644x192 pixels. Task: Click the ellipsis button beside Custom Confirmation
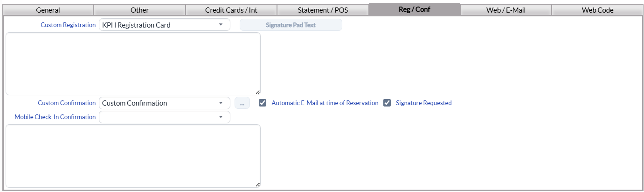click(242, 103)
